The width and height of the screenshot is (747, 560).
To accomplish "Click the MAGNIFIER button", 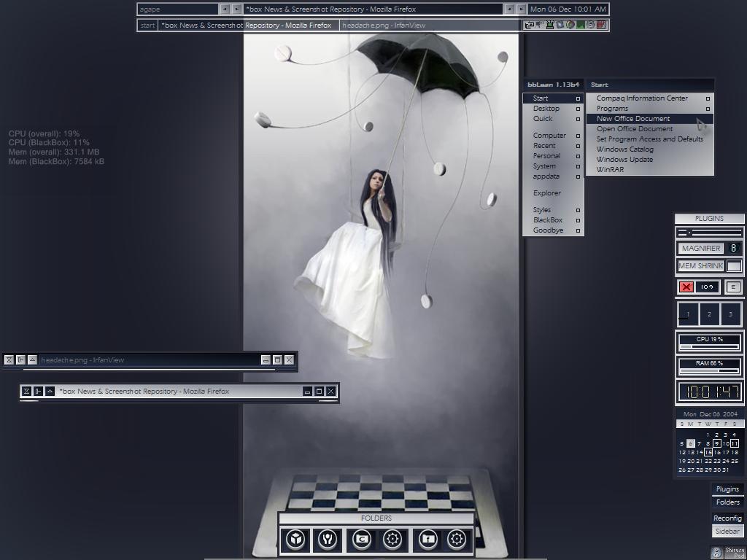I will (x=701, y=248).
